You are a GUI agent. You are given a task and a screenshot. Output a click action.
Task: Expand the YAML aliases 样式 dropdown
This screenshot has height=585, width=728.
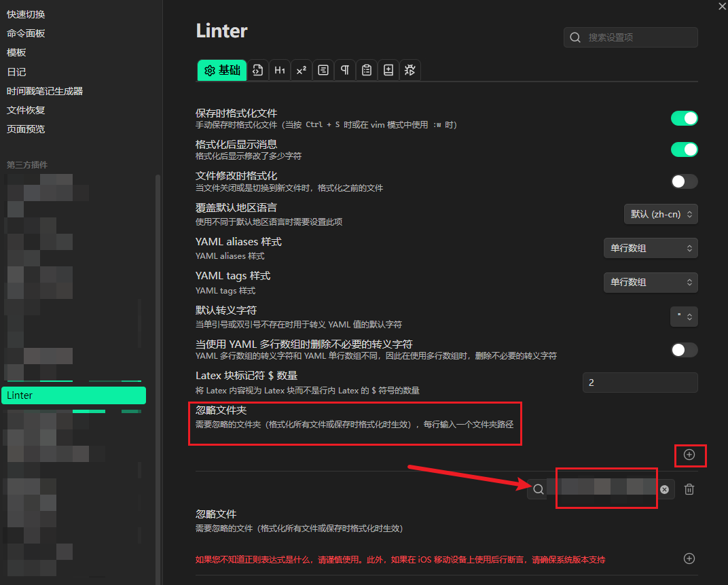click(650, 248)
